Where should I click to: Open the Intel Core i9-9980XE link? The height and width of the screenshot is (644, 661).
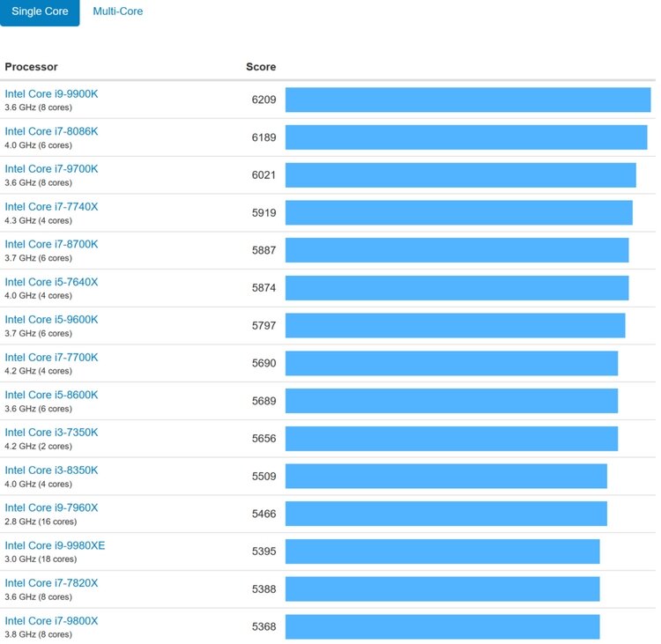click(x=55, y=545)
